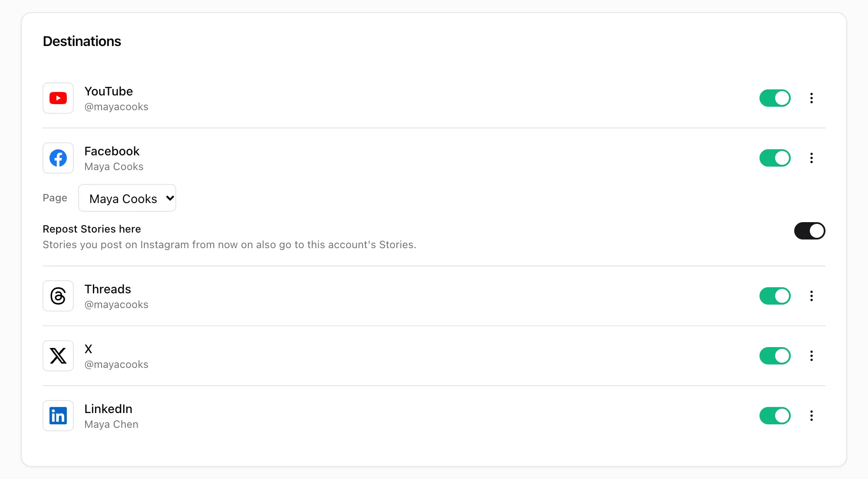Open the Page dropdown showing Maya Cooks
Image resolution: width=868 pixels, height=479 pixels.
pos(127,198)
